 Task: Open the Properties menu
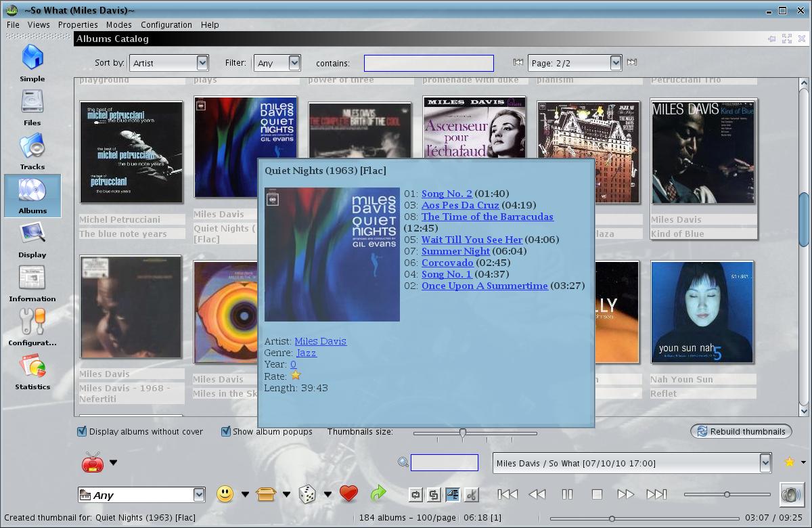click(78, 24)
